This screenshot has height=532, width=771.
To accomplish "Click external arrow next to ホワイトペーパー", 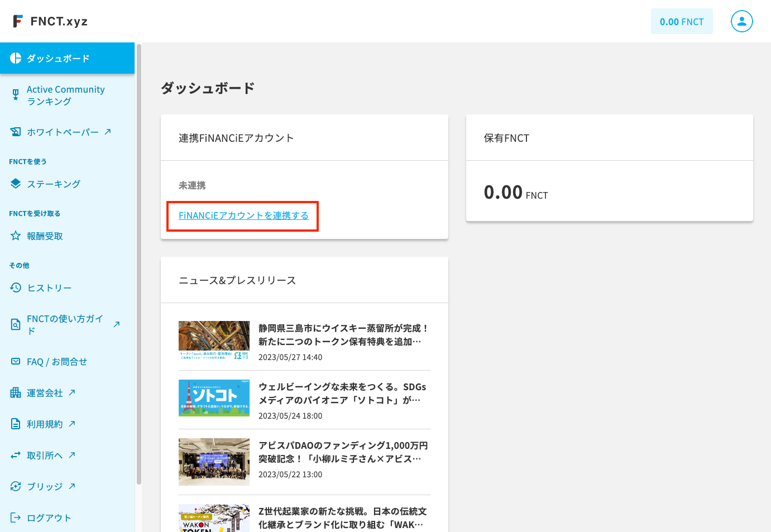I will tap(108, 132).
